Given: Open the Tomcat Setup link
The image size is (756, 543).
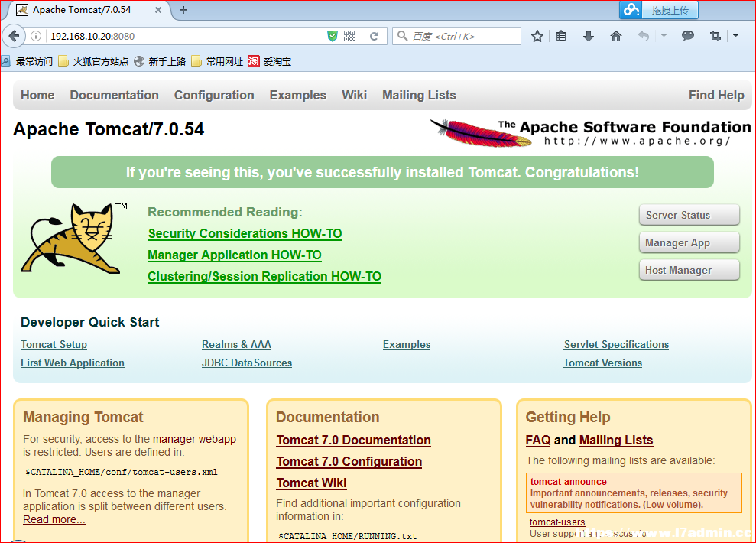Looking at the screenshot, I should (x=54, y=344).
